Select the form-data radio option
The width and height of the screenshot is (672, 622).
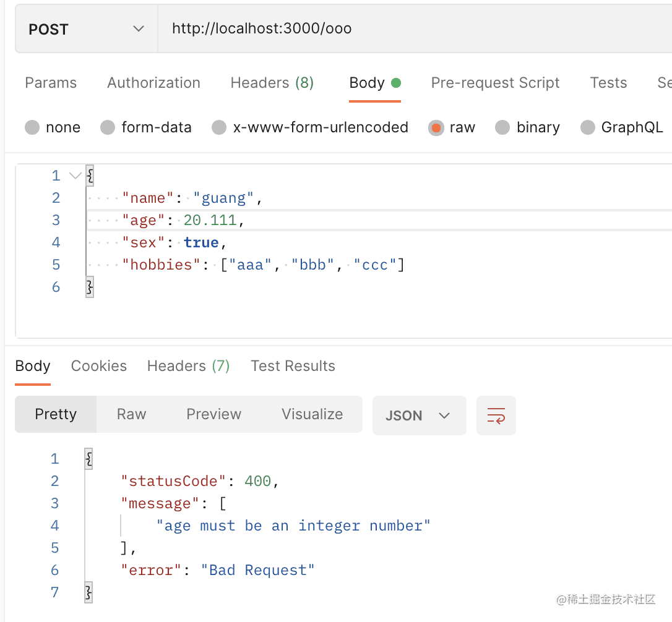click(108, 128)
